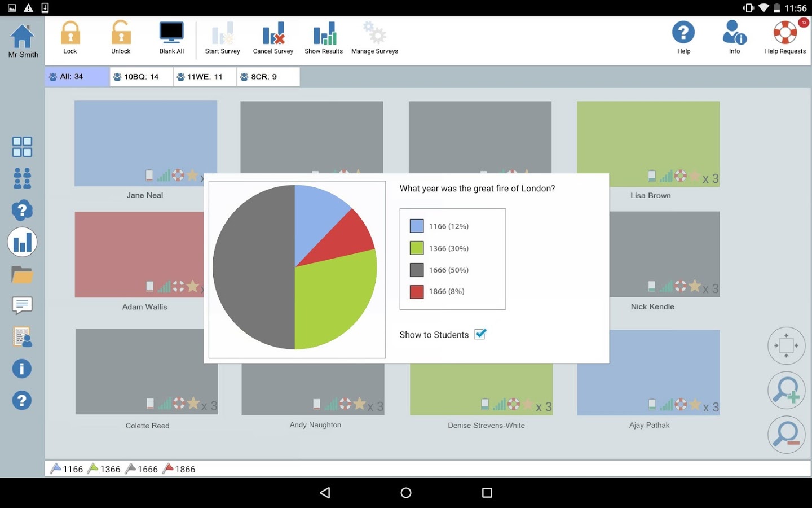Image resolution: width=812 pixels, height=508 pixels.
Task: Open the student group view in sidebar
Action: 22,178
